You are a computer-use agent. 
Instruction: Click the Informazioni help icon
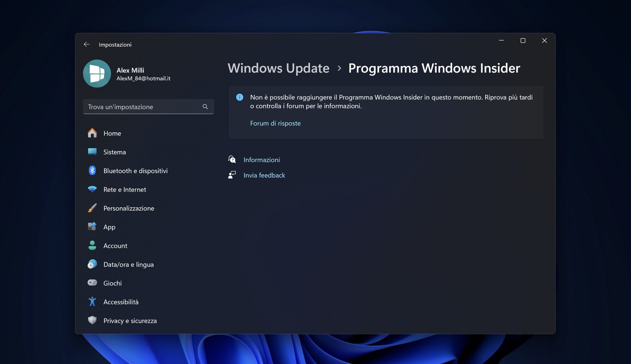pyautogui.click(x=232, y=159)
